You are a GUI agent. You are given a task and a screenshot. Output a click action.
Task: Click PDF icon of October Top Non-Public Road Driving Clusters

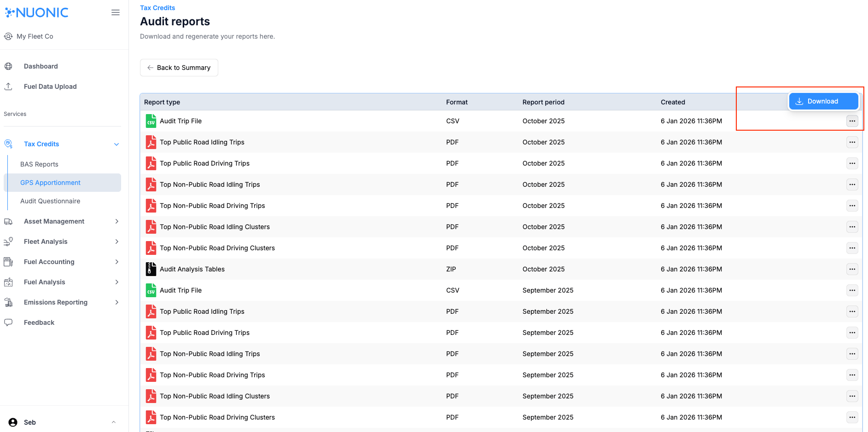151,248
